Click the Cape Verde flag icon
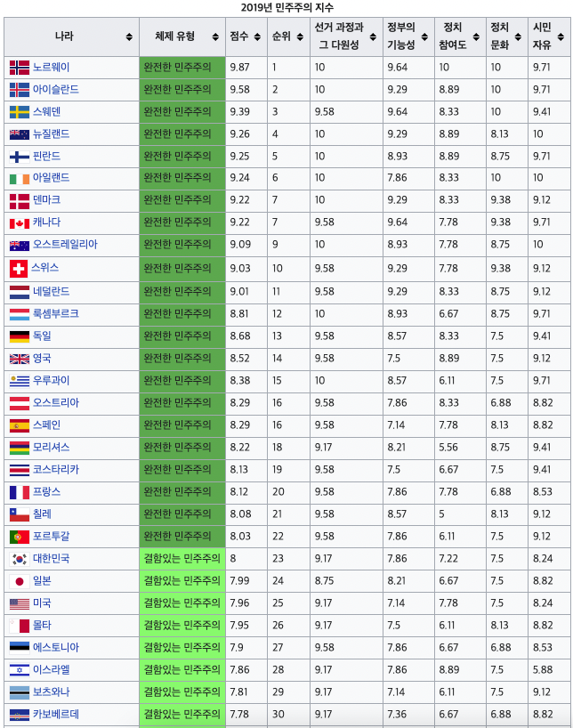The width and height of the screenshot is (573, 728). click(x=19, y=715)
